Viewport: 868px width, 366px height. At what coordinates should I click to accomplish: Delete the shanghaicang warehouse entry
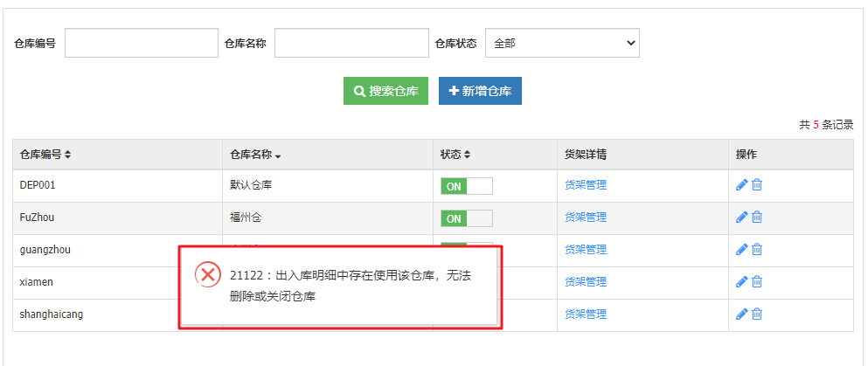[x=757, y=314]
